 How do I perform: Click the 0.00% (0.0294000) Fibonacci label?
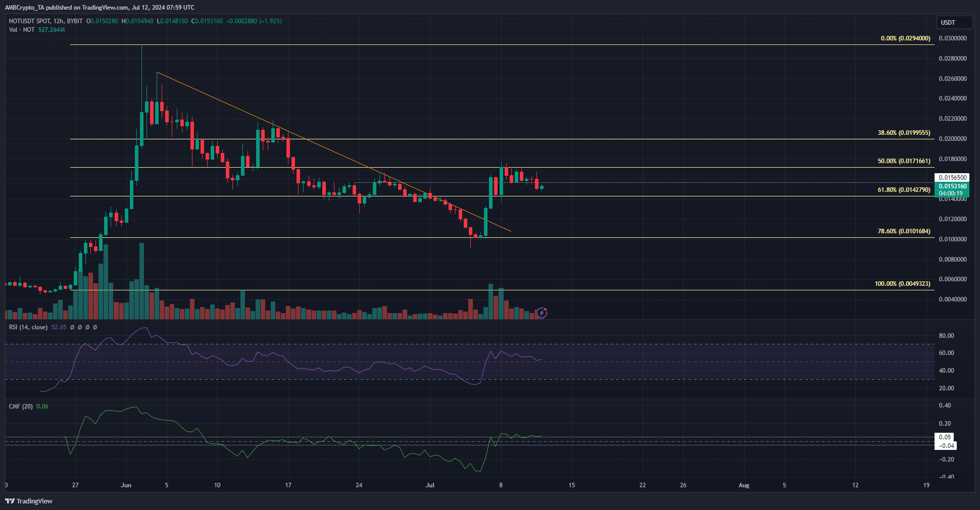tap(905, 38)
